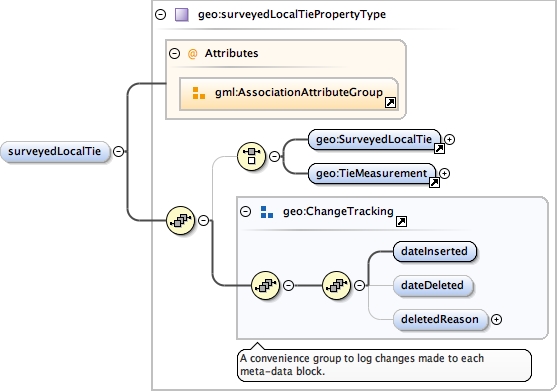The width and height of the screenshot is (558, 392).
Task: Click the gml:AssociationAttributeGroup group icon
Action: coord(199,93)
